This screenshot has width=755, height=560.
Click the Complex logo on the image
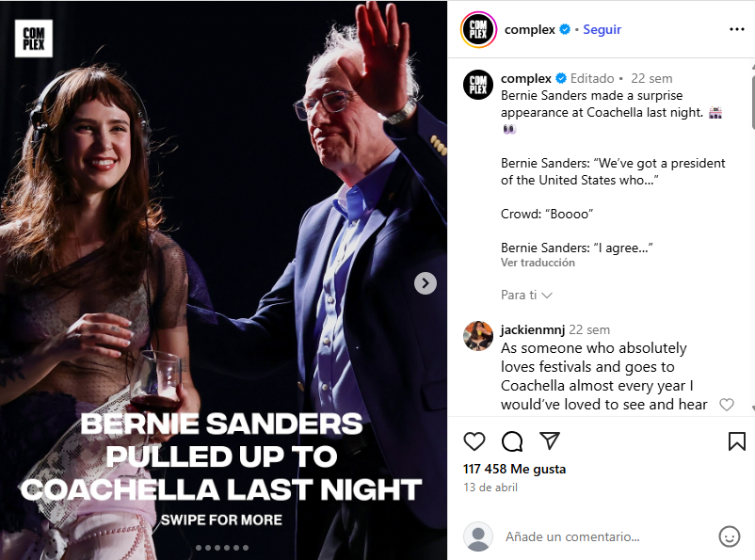coord(34,39)
